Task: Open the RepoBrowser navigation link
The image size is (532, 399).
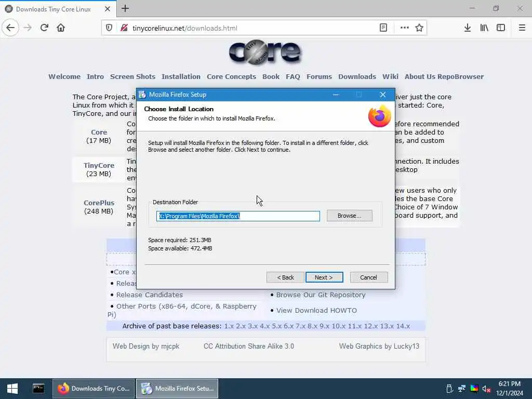Action: (x=460, y=77)
